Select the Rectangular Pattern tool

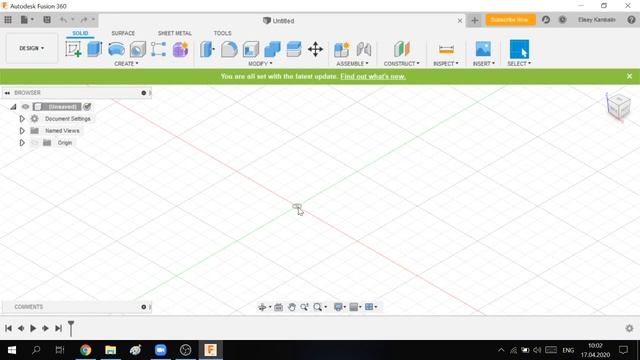pyautogui.click(x=158, y=49)
